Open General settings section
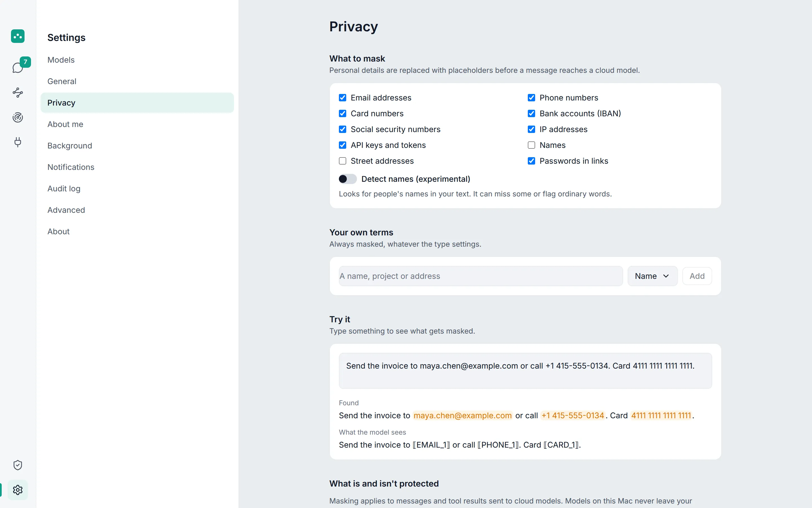The image size is (812, 508). coord(137,81)
